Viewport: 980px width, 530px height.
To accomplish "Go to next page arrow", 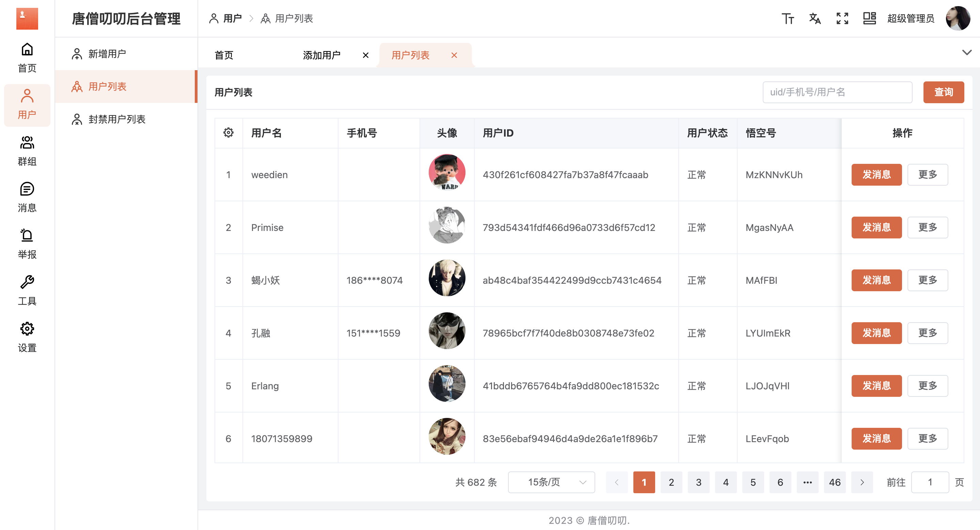I will pos(862,482).
